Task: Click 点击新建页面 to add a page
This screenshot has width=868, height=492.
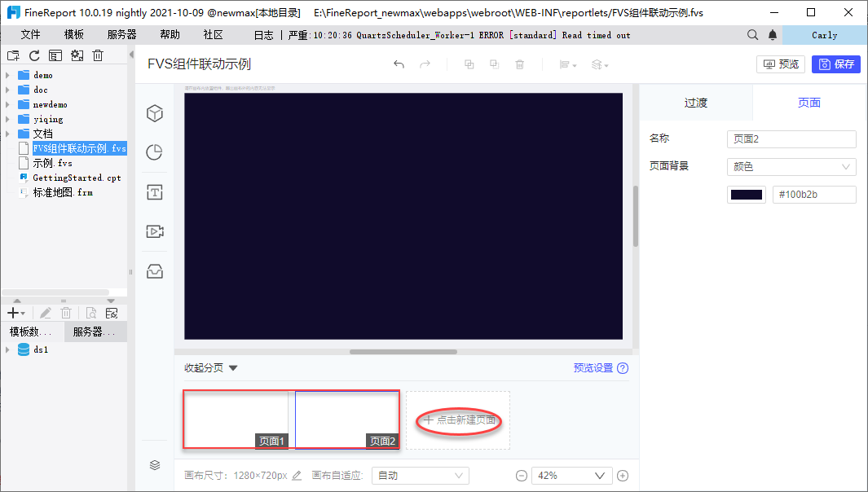Action: [458, 420]
